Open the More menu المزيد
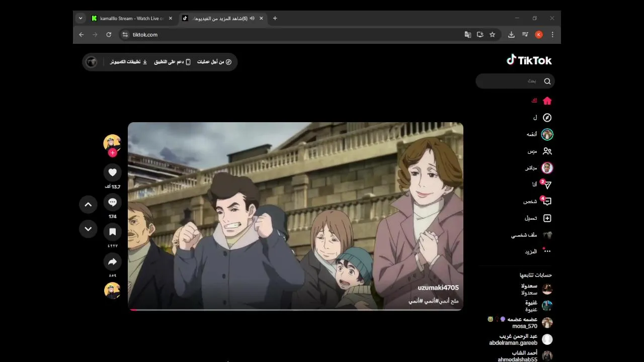Screen dimensions: 644x362 coord(538,251)
